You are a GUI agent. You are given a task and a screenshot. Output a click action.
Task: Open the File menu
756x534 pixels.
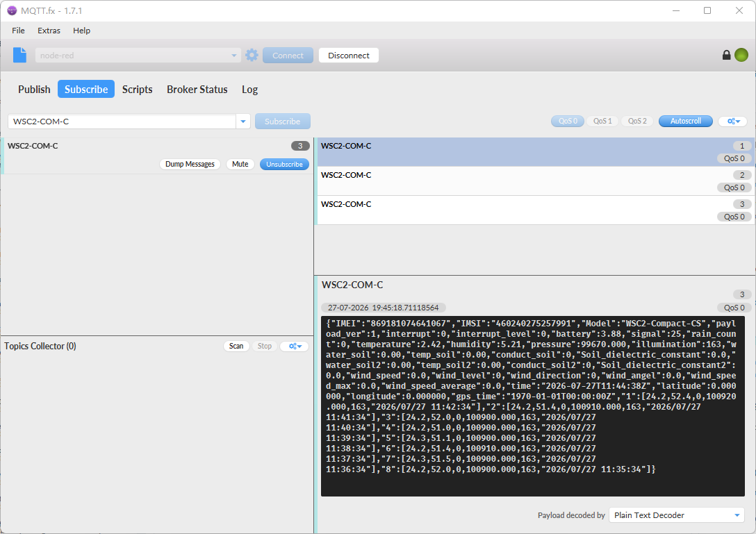[x=18, y=31]
